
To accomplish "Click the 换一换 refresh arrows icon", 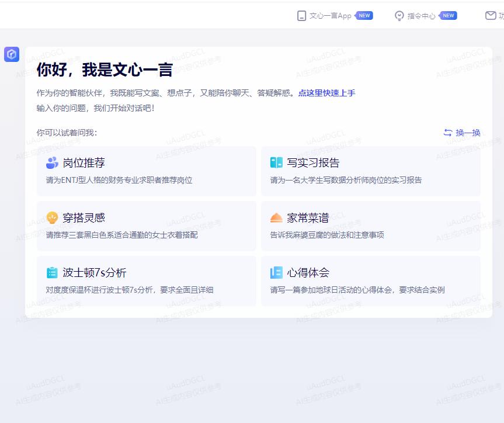I will [x=448, y=132].
